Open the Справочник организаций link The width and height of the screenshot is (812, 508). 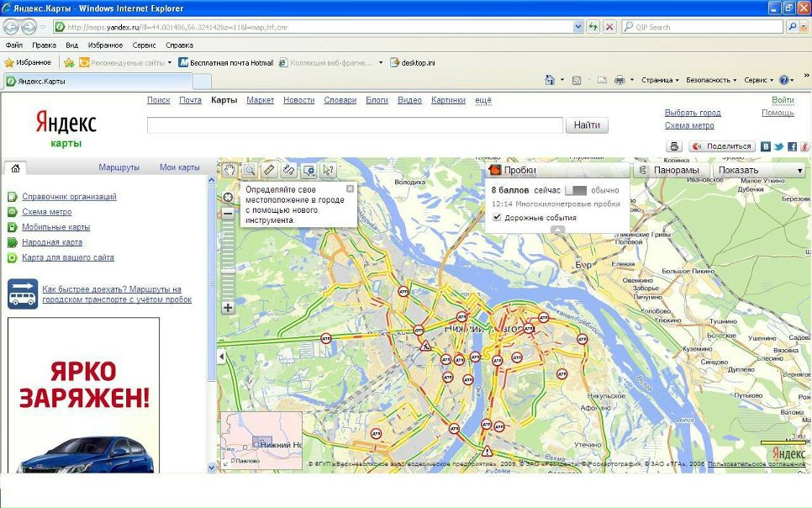(x=69, y=197)
